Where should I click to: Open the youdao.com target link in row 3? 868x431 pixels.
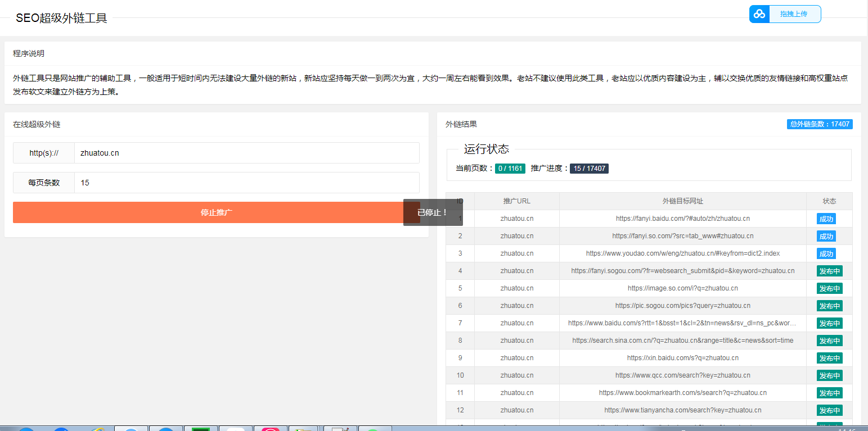(x=682, y=253)
